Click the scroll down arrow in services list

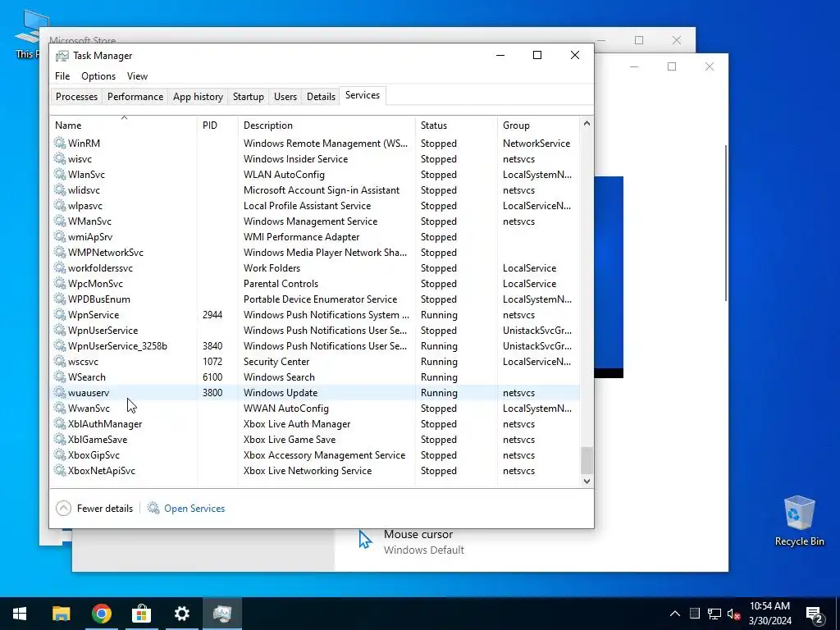(587, 481)
